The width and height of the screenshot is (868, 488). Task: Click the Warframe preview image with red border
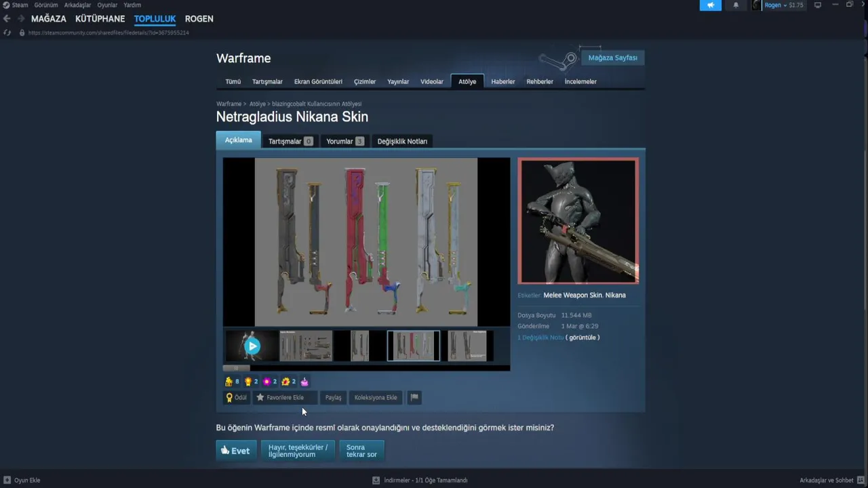pos(578,221)
